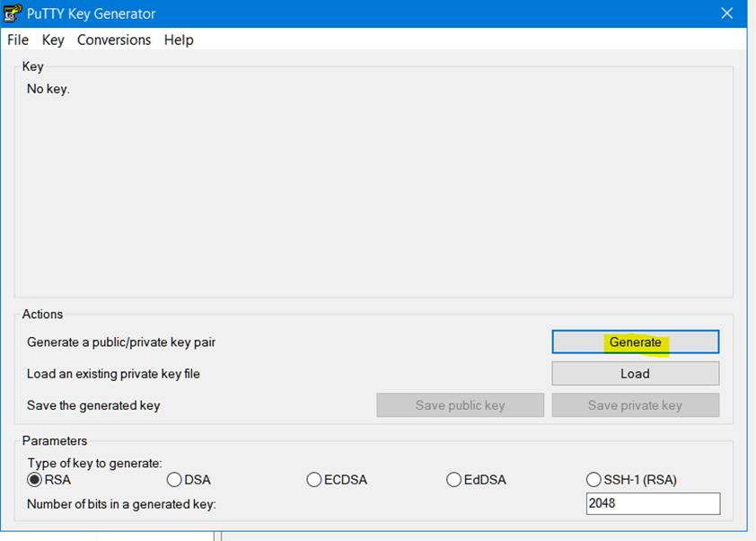The image size is (756, 541).
Task: Click the Generate button
Action: [x=635, y=341]
